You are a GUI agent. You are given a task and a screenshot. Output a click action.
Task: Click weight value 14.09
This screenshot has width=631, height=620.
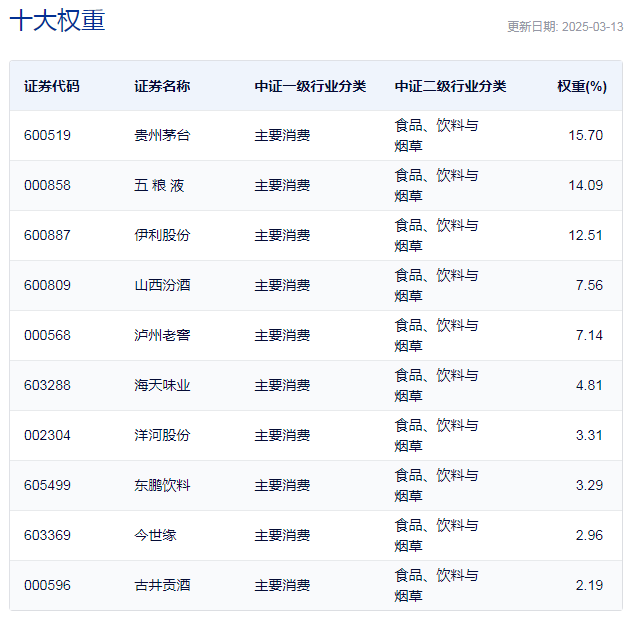(586, 185)
